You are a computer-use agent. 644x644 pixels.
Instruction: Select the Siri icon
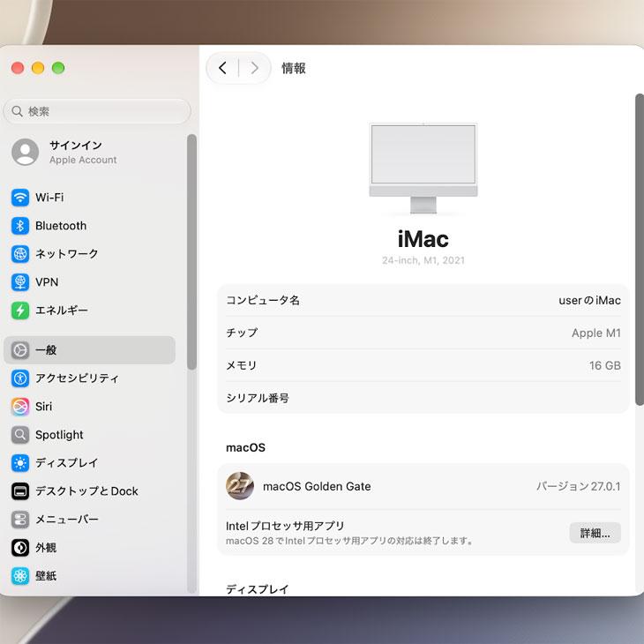20,407
